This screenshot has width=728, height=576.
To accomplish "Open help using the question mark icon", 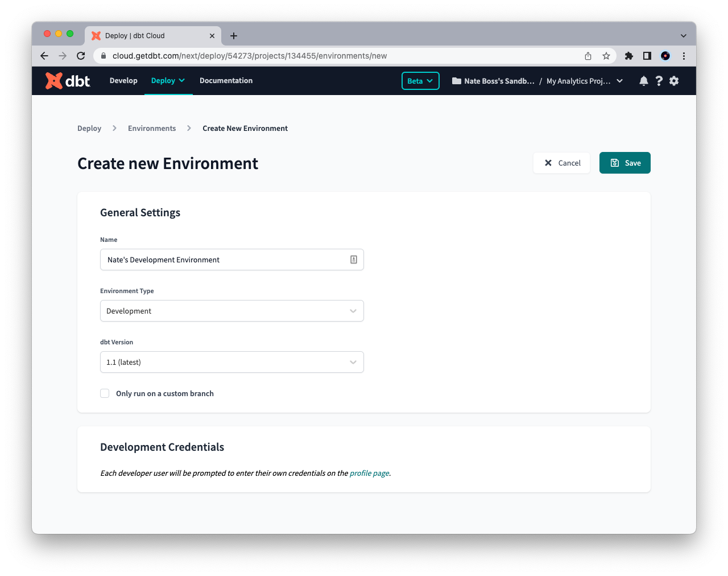I will tap(659, 80).
